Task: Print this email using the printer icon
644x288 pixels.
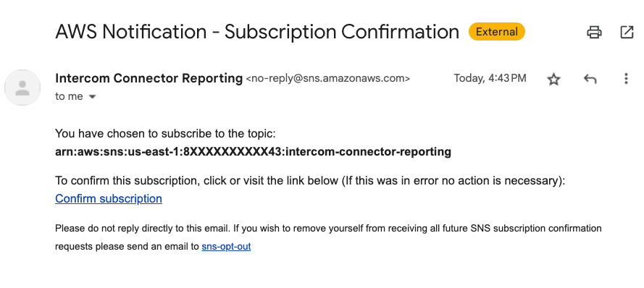Action: pos(594,32)
